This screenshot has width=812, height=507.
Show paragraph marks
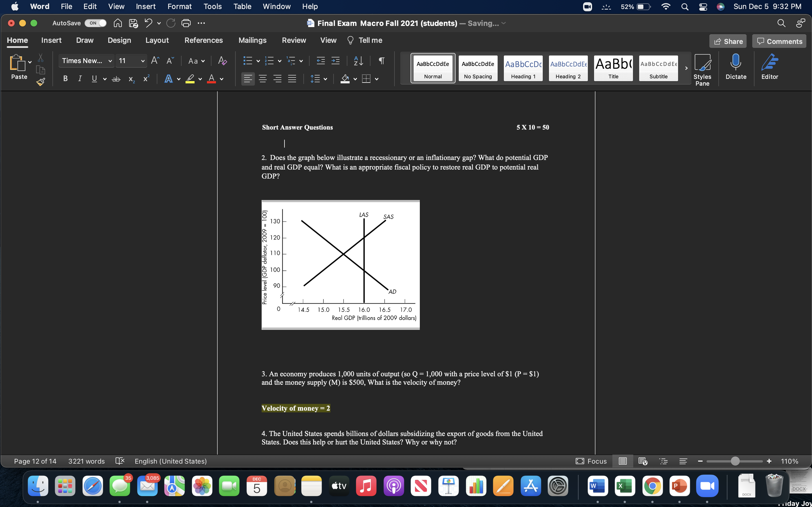pos(382,61)
